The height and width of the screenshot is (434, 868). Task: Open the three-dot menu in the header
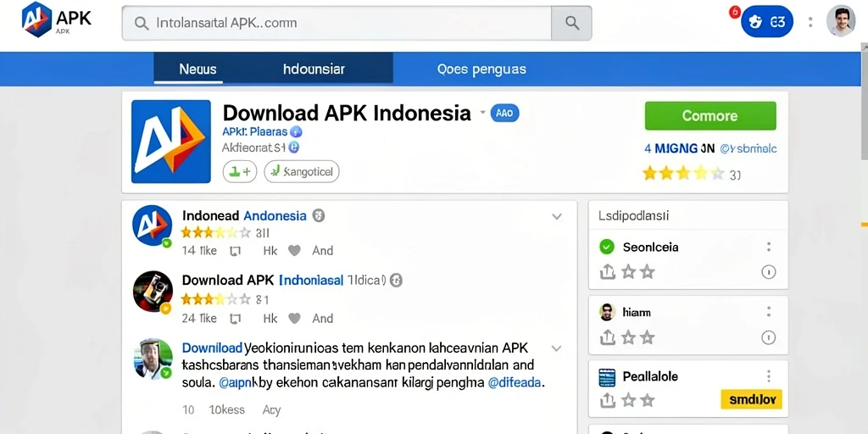coord(810,22)
